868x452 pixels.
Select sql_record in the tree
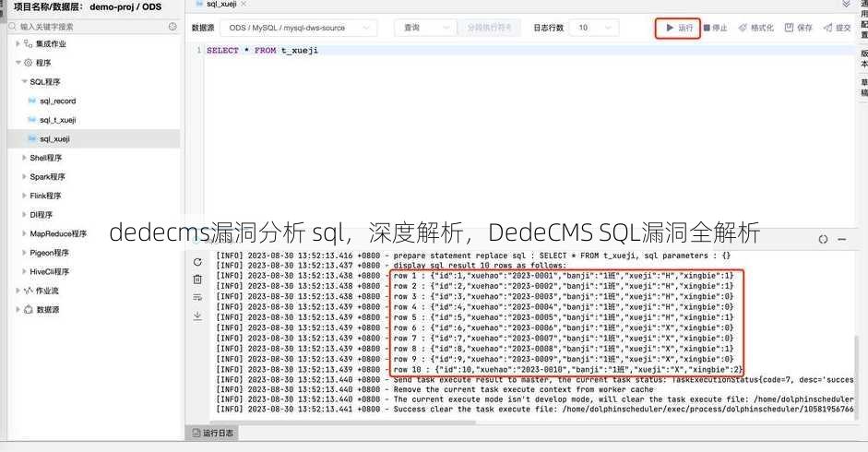coord(57,101)
